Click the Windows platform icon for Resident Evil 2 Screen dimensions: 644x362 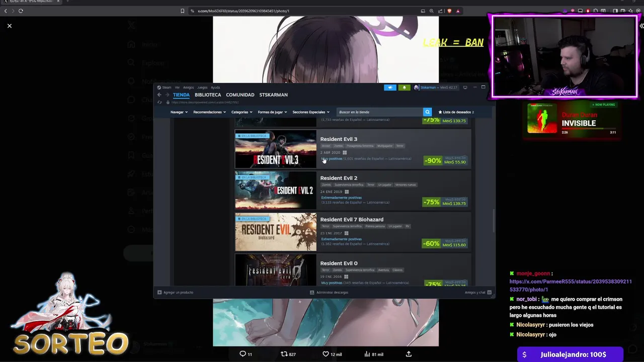tap(346, 192)
